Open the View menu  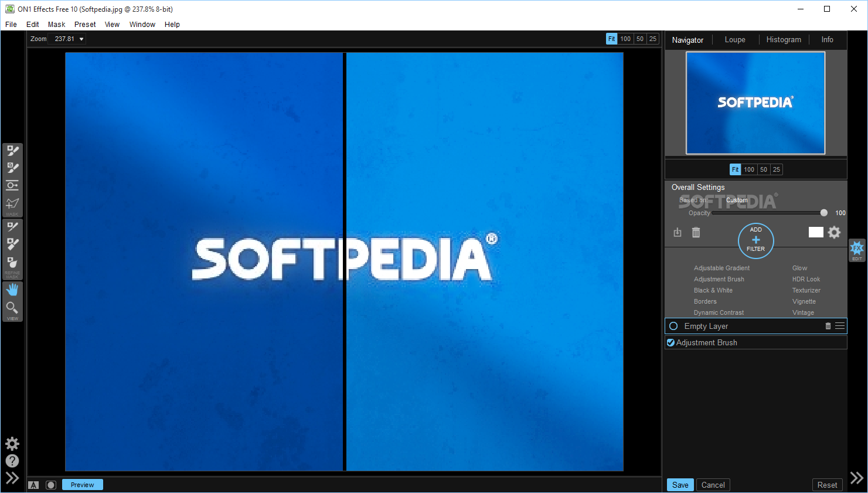click(x=112, y=25)
